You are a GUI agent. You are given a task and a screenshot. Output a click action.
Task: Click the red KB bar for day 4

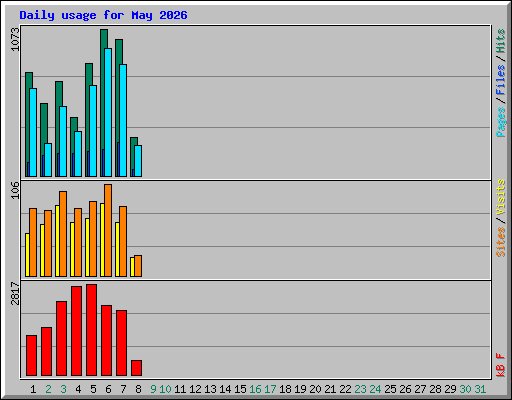click(77, 331)
